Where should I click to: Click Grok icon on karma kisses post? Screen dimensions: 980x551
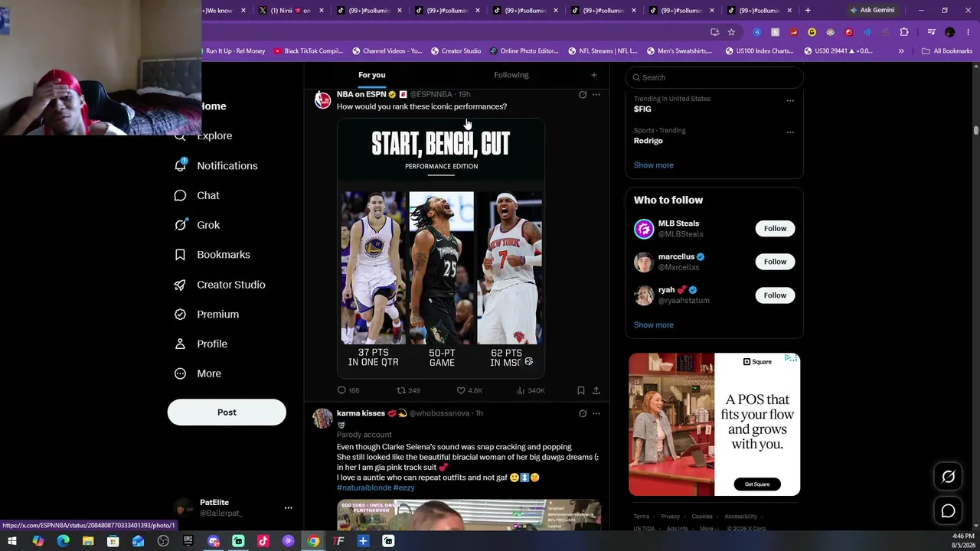[x=583, y=413]
